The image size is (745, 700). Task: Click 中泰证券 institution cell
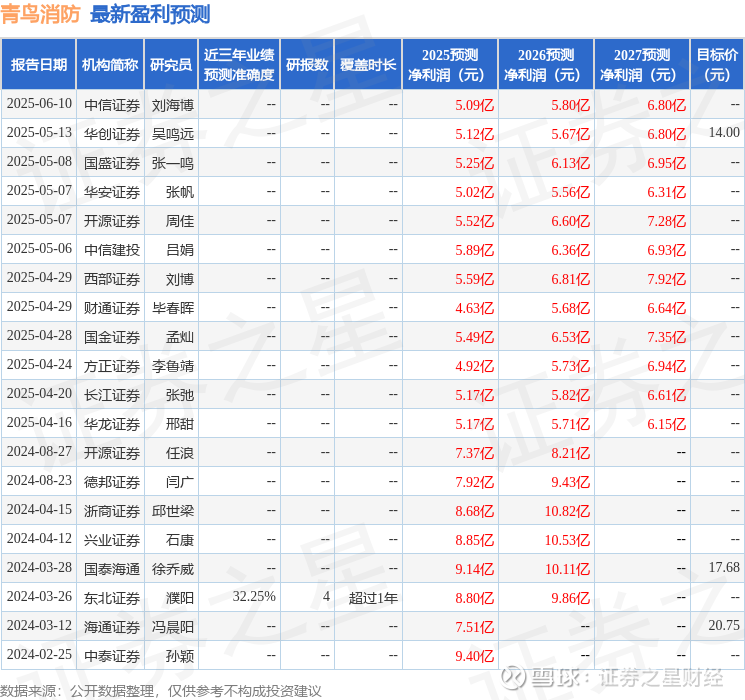112,656
